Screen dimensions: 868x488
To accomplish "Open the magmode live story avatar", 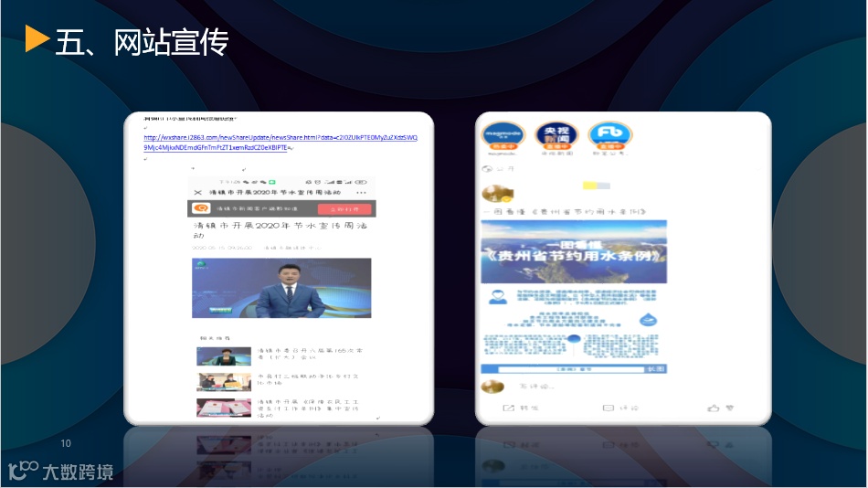I will point(503,135).
